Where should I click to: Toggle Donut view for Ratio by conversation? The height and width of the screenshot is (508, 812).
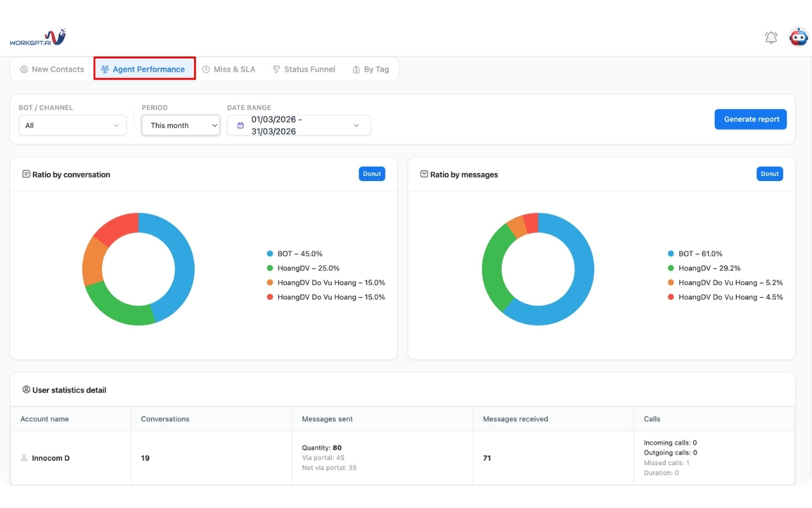pos(372,174)
